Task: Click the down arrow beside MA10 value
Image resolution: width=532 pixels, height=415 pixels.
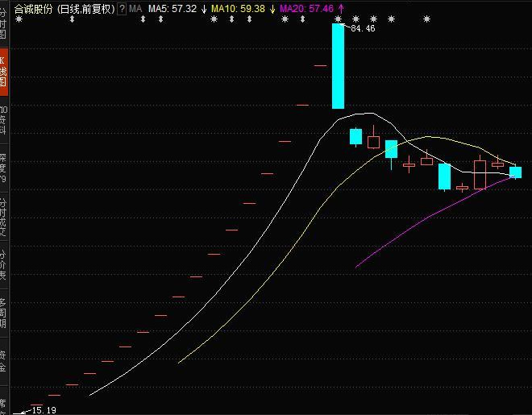Action: [272, 8]
